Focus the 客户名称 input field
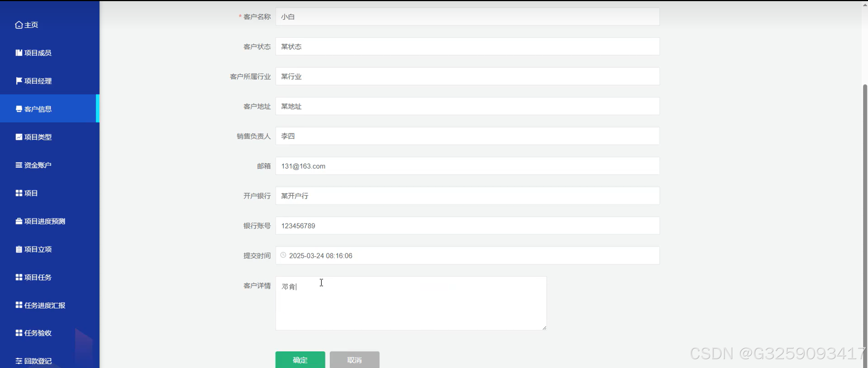Viewport: 868px width, 368px height. (x=467, y=16)
